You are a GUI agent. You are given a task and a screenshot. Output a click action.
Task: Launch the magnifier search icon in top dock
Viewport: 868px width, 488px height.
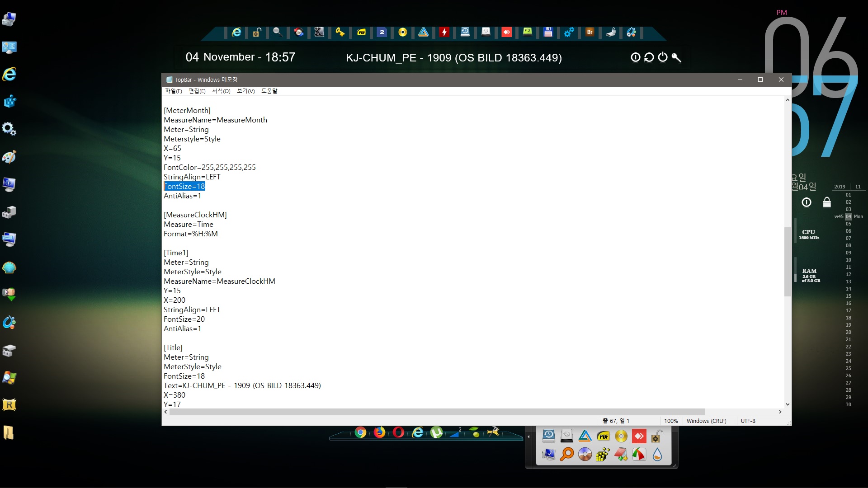pyautogui.click(x=278, y=32)
